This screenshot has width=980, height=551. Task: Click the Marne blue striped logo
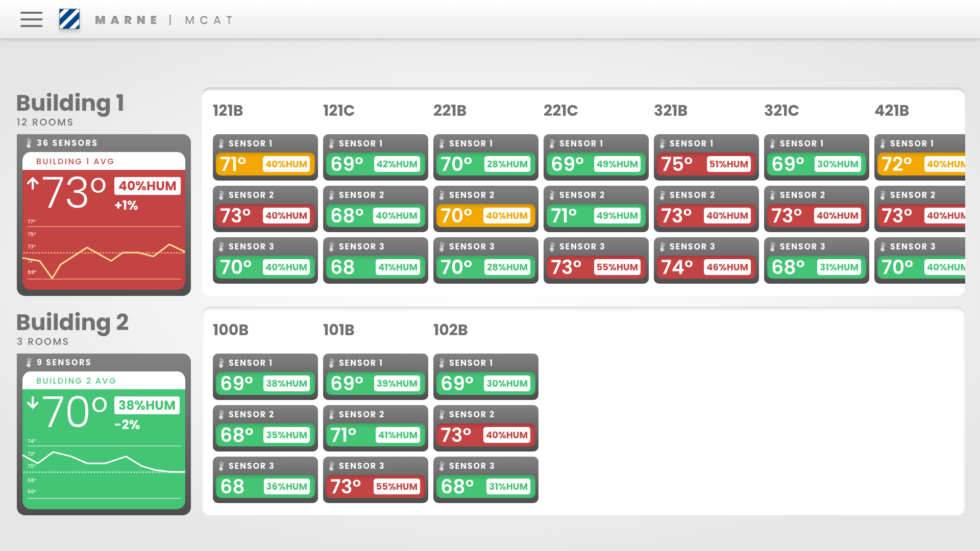pyautogui.click(x=69, y=19)
